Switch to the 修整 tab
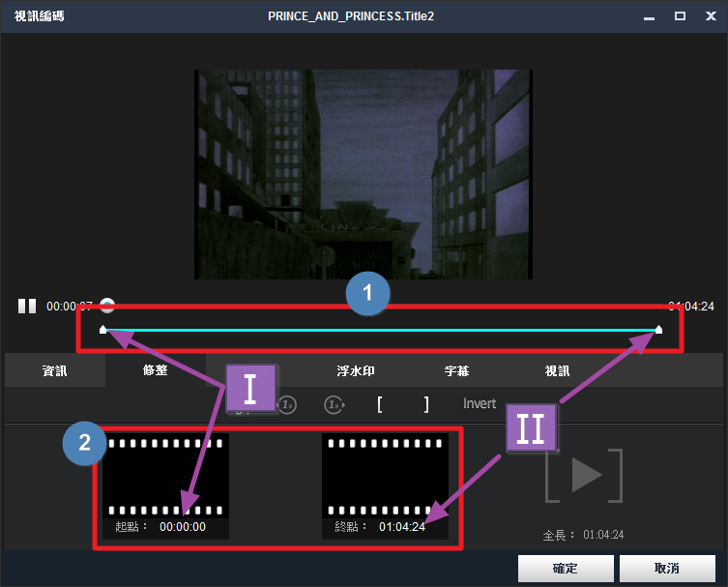The width and height of the screenshot is (728, 587). 155,370
